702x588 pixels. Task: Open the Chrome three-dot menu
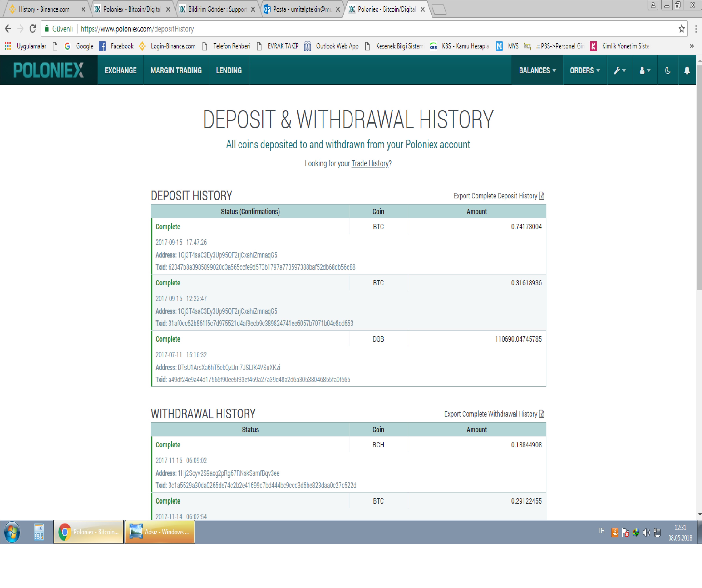tap(696, 29)
